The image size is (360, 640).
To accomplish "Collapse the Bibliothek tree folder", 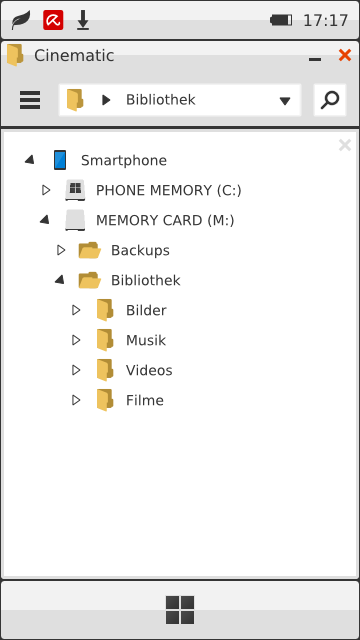I will click(x=60, y=280).
